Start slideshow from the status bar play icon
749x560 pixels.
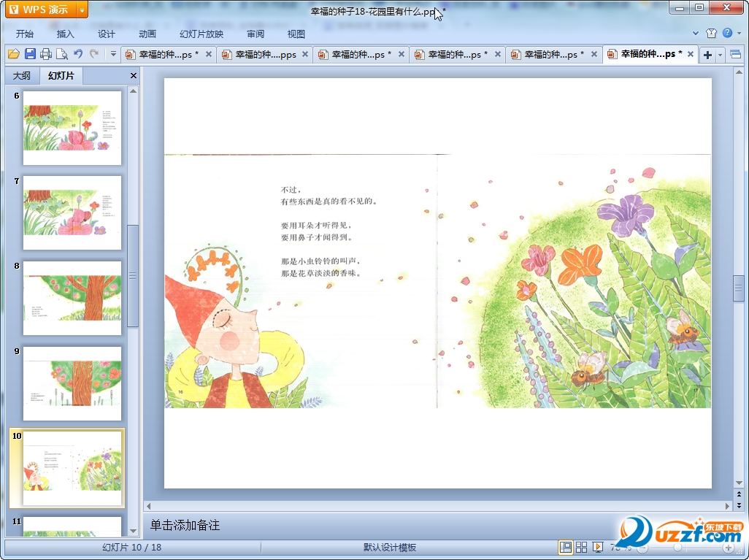coord(597,547)
